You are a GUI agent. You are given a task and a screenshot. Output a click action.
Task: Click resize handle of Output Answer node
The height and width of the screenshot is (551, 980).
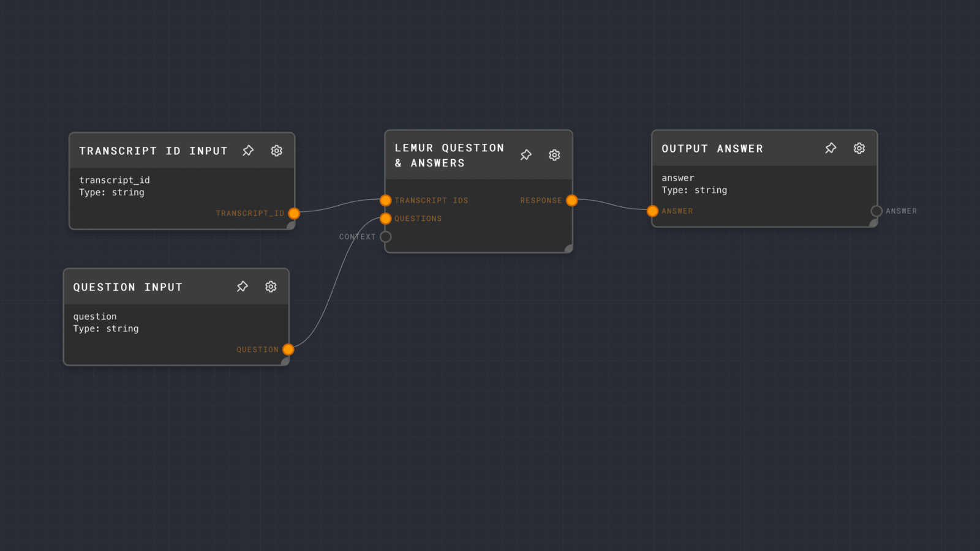[x=873, y=223]
